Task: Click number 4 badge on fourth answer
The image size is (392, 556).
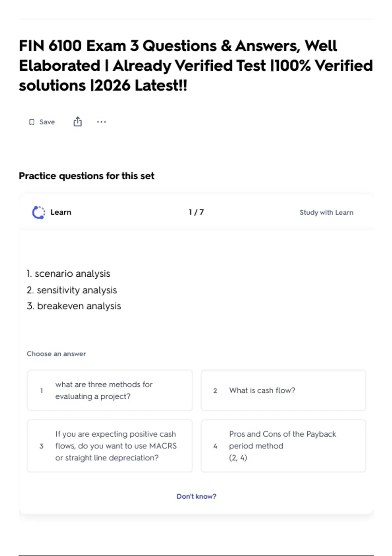Action: 215,446
